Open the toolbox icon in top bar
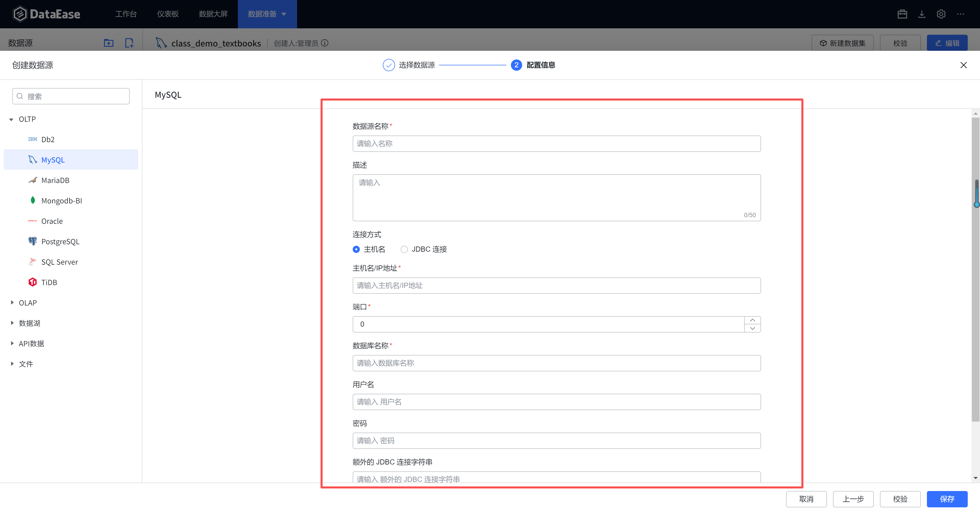 pos(902,14)
